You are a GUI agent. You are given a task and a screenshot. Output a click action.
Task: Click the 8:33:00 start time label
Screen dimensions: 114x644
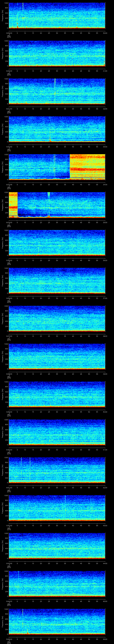pyautogui.click(x=9, y=184)
